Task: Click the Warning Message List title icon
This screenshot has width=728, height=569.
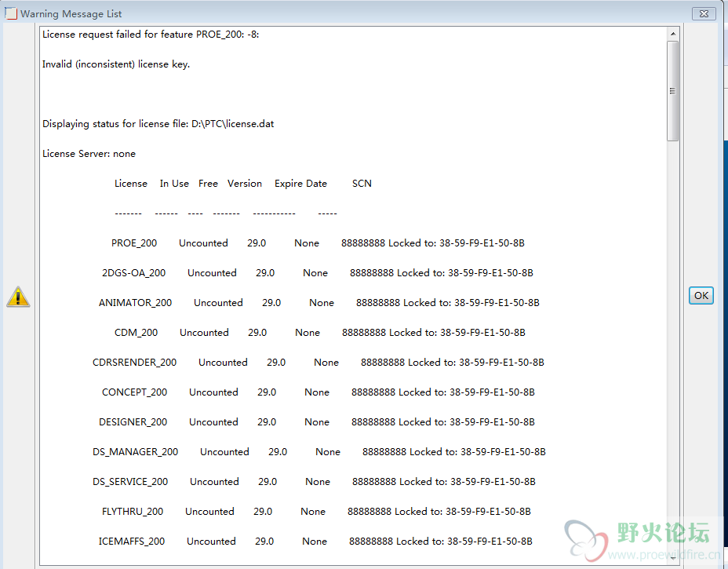Action: [11, 13]
